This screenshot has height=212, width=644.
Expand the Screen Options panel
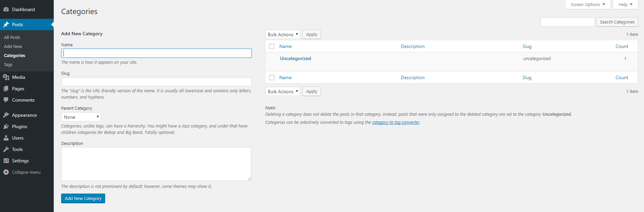pyautogui.click(x=587, y=4)
